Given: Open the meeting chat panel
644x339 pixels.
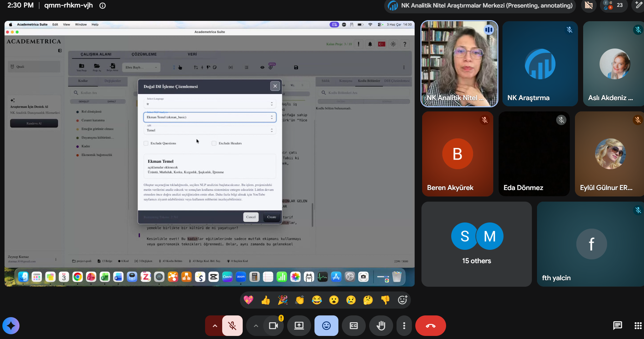Looking at the screenshot, I should [617, 326].
